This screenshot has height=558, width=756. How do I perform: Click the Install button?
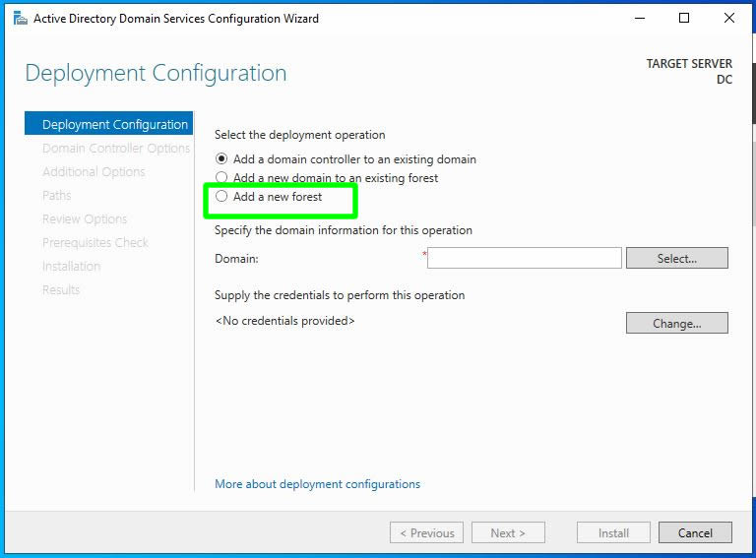click(613, 532)
